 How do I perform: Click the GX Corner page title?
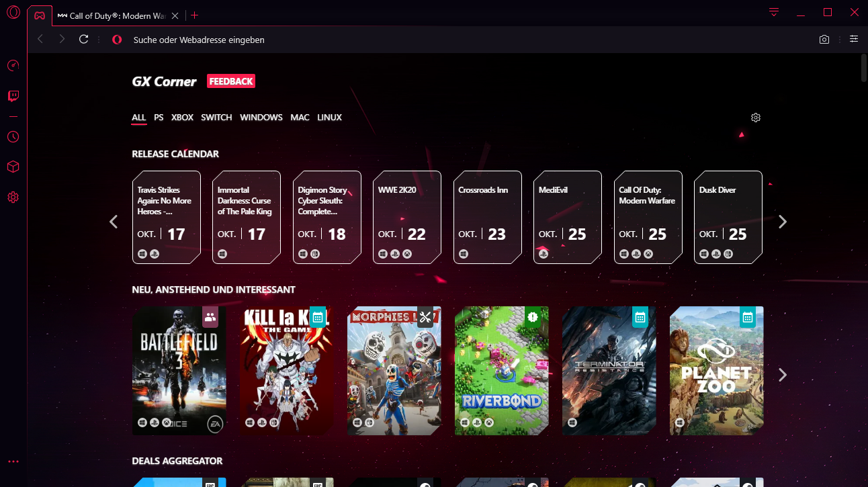tap(165, 81)
